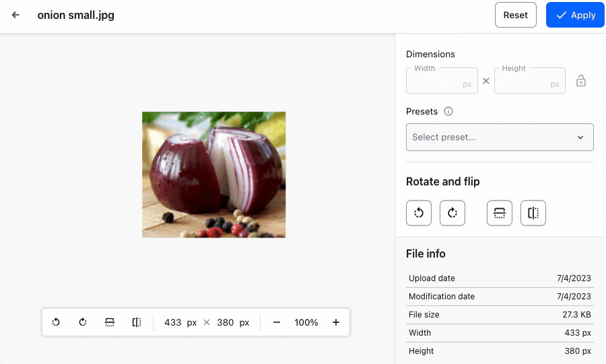Rotate left from the bottom floating toolbar
606x364 pixels.
point(57,322)
